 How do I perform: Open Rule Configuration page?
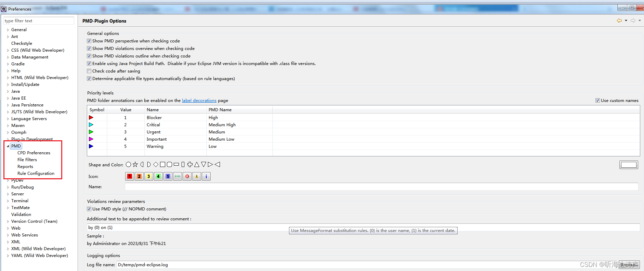[36, 173]
